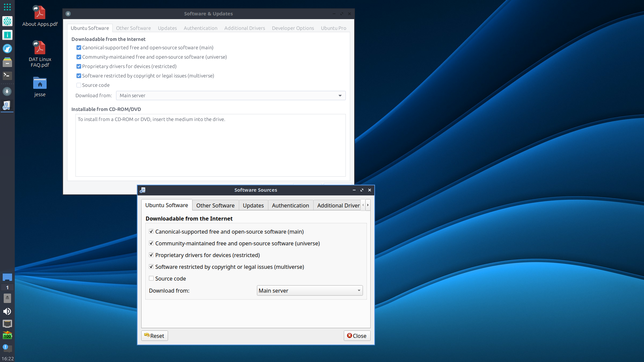
Task: Open Ubuntu Pro tab in Software & Updates
Action: pyautogui.click(x=333, y=28)
